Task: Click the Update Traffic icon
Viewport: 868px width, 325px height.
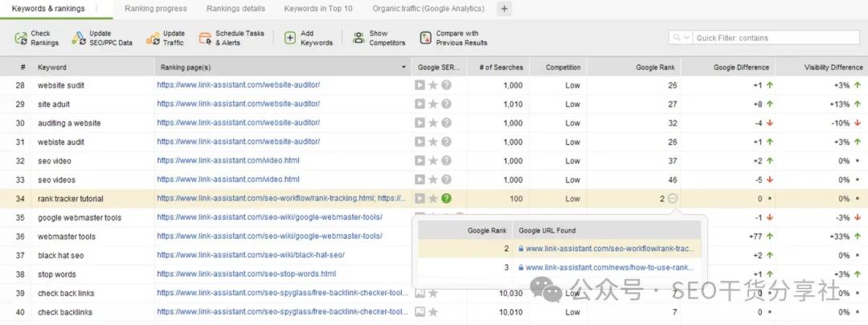Action: [153, 38]
